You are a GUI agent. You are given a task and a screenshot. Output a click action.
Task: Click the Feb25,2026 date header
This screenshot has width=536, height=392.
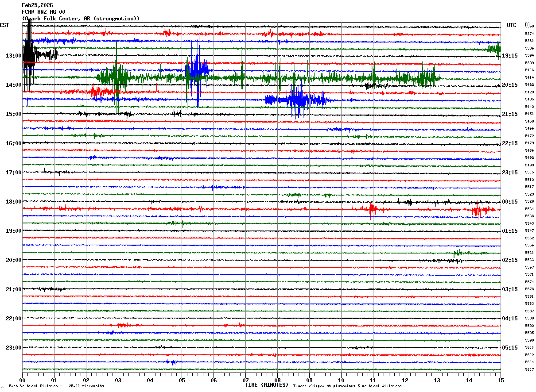[x=37, y=5]
